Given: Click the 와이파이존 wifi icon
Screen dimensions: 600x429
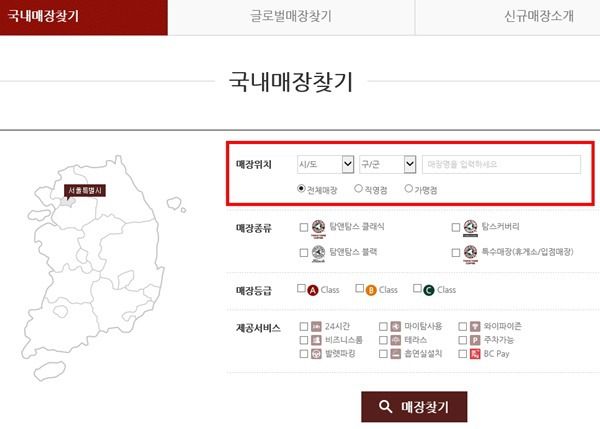Looking at the screenshot, I should (475, 326).
